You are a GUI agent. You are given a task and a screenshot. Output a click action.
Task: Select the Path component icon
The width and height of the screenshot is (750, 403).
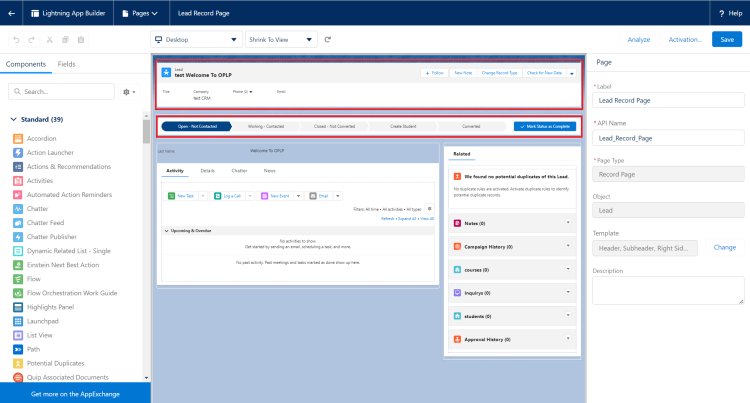[19, 349]
